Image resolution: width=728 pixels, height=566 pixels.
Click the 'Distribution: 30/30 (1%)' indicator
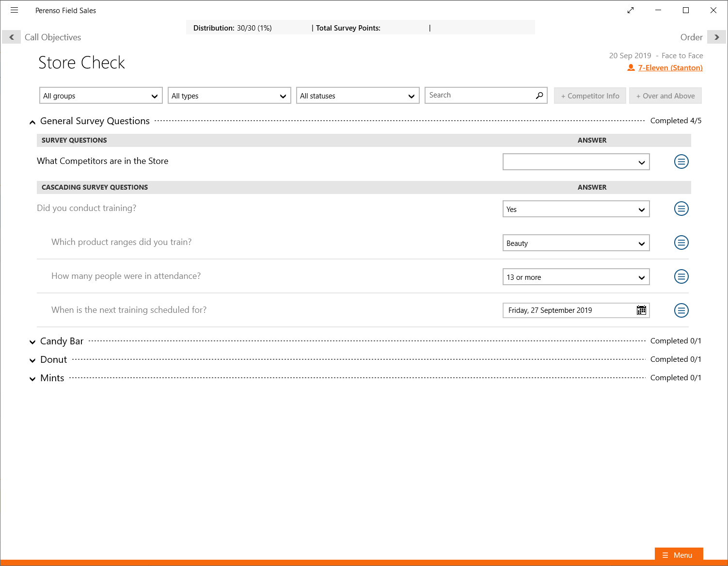click(x=233, y=28)
